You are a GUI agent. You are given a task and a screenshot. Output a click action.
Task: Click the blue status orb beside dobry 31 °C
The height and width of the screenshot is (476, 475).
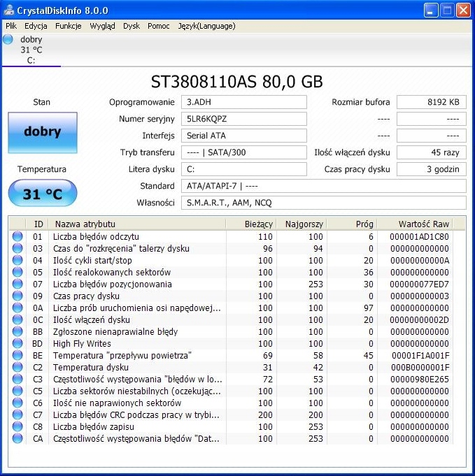click(8, 39)
